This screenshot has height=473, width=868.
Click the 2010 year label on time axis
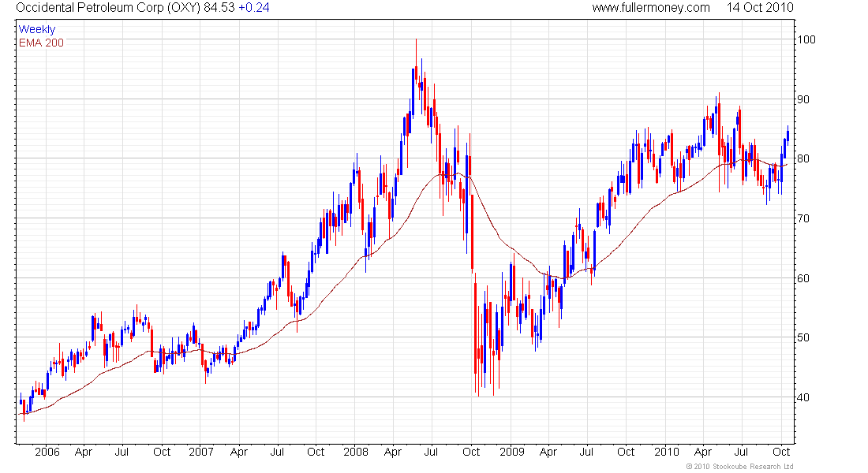667,452
